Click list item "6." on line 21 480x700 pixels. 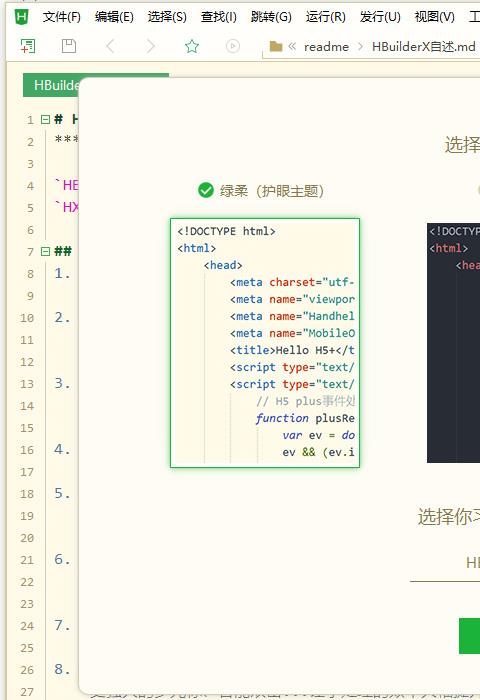coord(62,559)
